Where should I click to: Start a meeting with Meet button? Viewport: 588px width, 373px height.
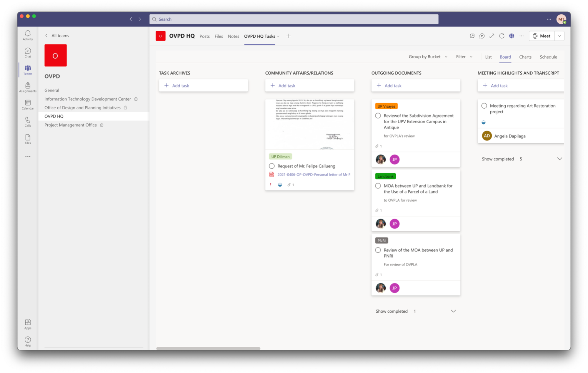(542, 36)
